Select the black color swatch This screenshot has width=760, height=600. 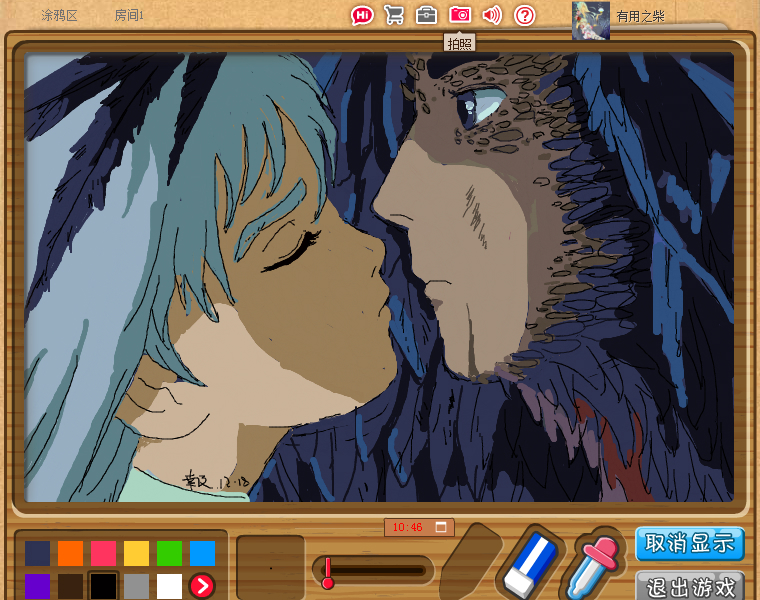tap(103, 586)
